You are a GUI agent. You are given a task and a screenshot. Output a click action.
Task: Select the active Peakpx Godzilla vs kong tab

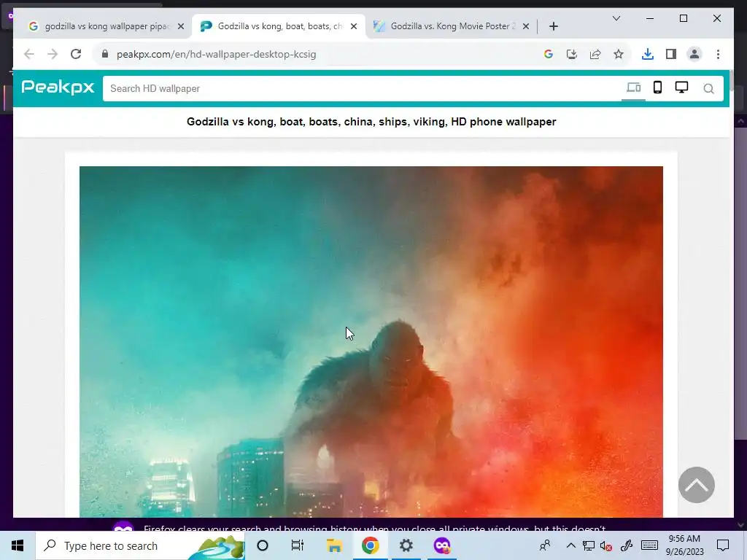pos(279,26)
